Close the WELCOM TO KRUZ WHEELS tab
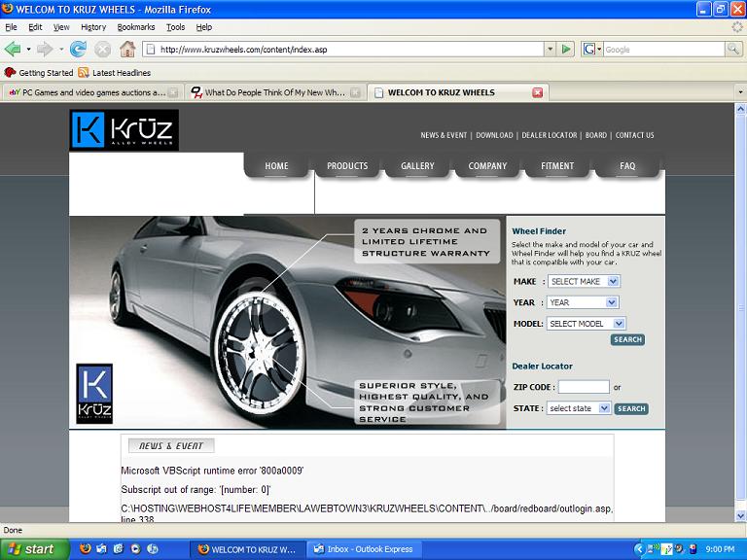The width and height of the screenshot is (747, 560). (x=537, y=92)
